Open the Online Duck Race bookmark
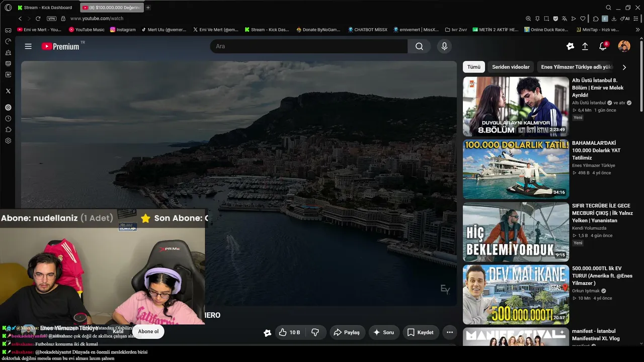Screen dimensions: 644x362 [546, 30]
